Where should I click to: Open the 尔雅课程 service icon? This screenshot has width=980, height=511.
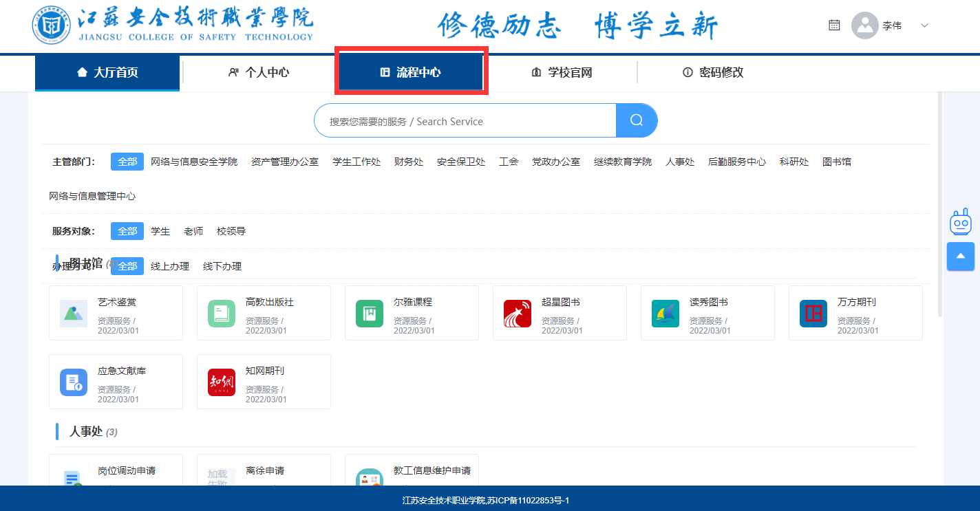click(x=369, y=314)
